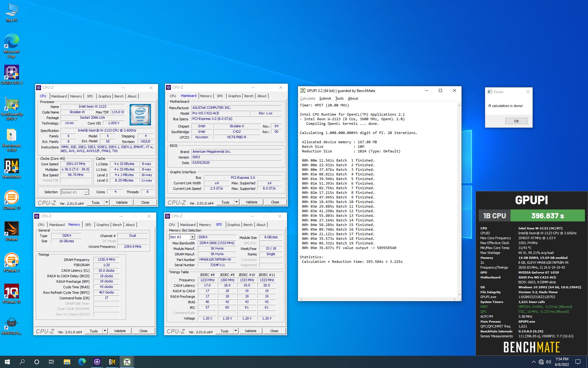Switch to CPU-Z via taskbar icon
This screenshot has width=588, height=368.
click(97, 362)
